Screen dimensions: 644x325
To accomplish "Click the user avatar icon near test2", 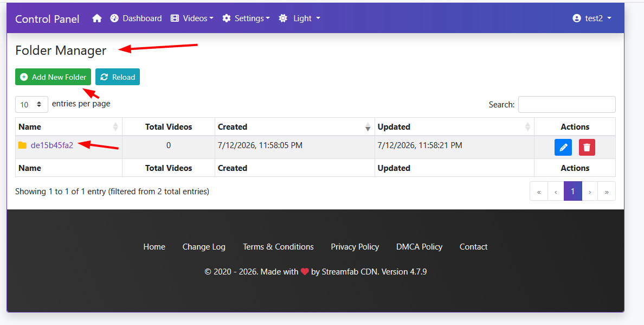I will [x=577, y=18].
